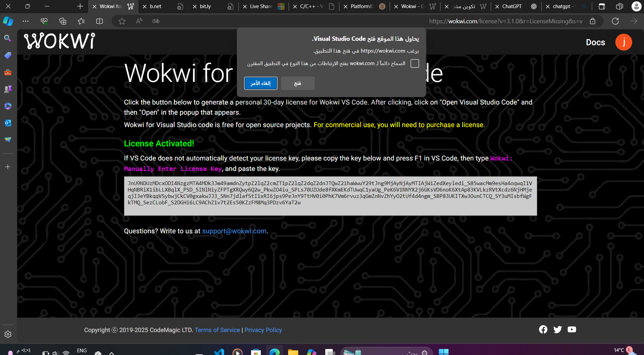Add page to favorites with star icon

point(122,21)
